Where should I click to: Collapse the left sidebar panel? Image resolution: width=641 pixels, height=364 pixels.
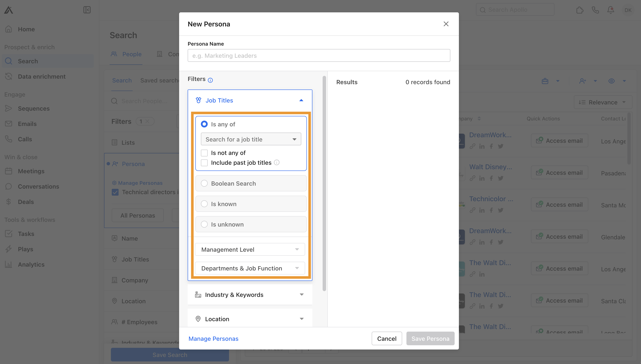87,10
